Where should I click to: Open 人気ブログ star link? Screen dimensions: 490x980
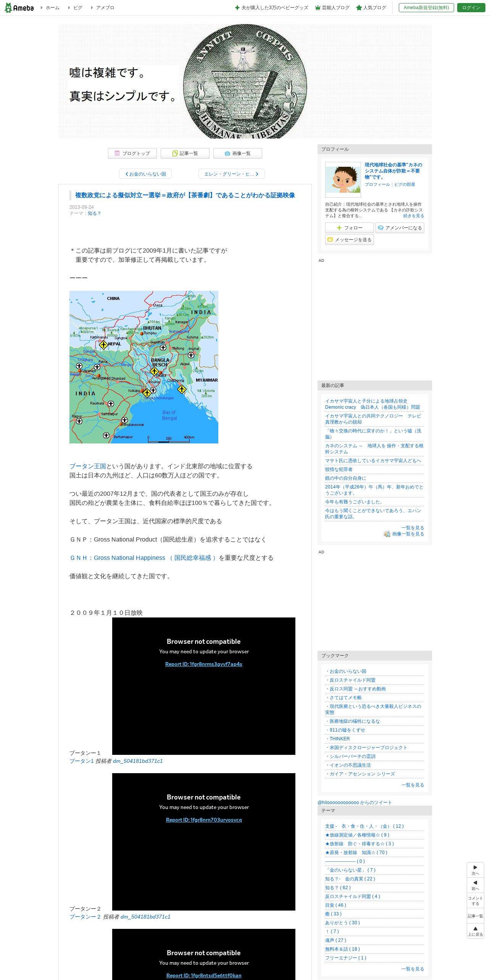coord(371,8)
